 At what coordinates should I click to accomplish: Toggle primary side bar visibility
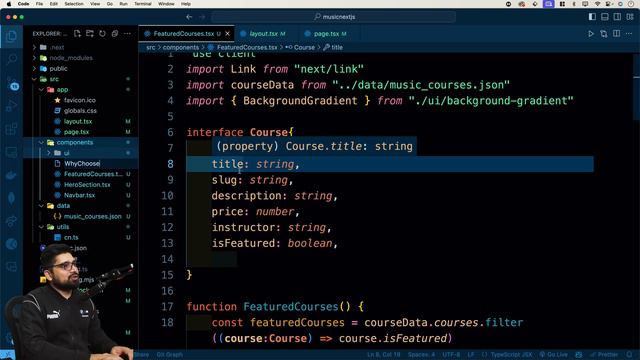coord(592,17)
